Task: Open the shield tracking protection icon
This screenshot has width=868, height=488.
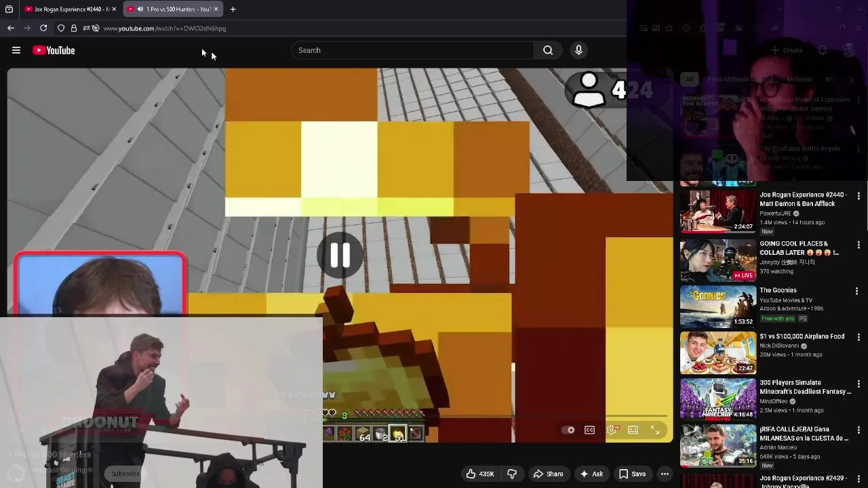Action: tap(61, 28)
